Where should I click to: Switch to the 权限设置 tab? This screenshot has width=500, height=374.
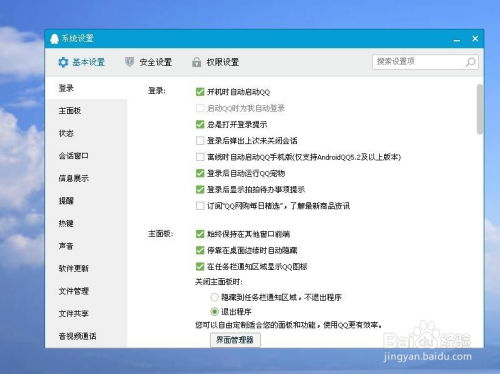215,62
